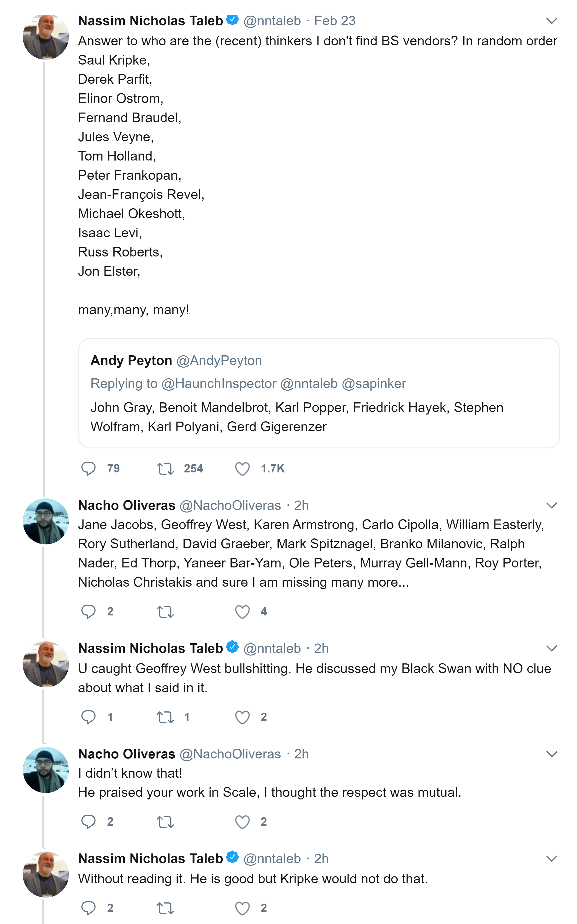
Task: Open the @AndyPeyton handle in quoted tweet
Action: pyautogui.click(x=219, y=360)
